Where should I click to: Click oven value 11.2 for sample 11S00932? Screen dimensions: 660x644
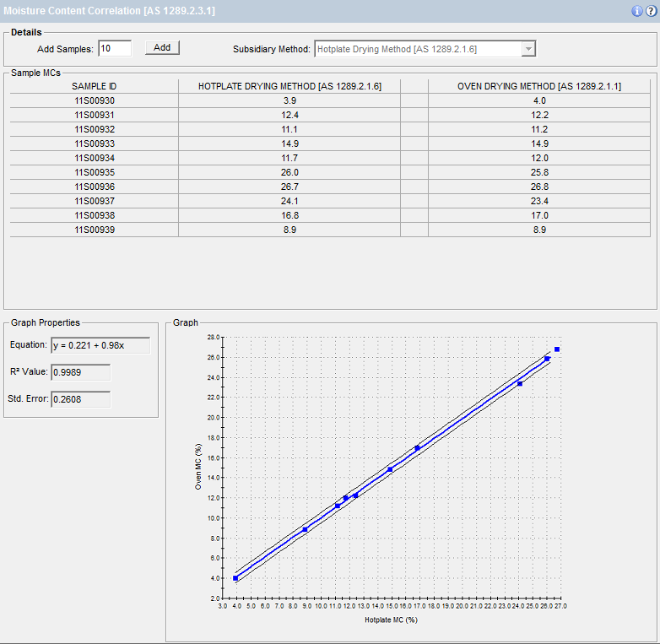pos(539,129)
